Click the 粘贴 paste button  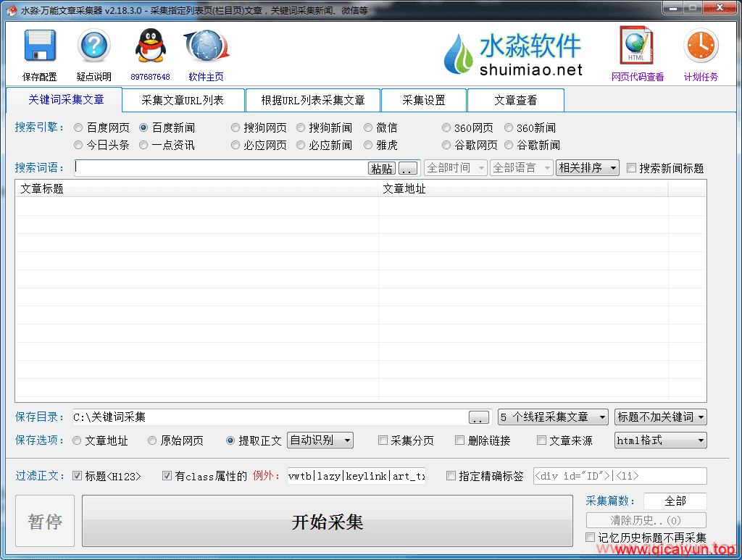tap(382, 168)
